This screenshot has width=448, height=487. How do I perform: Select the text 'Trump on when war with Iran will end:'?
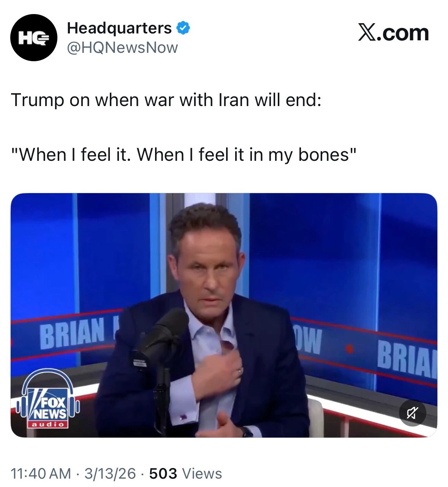166,100
